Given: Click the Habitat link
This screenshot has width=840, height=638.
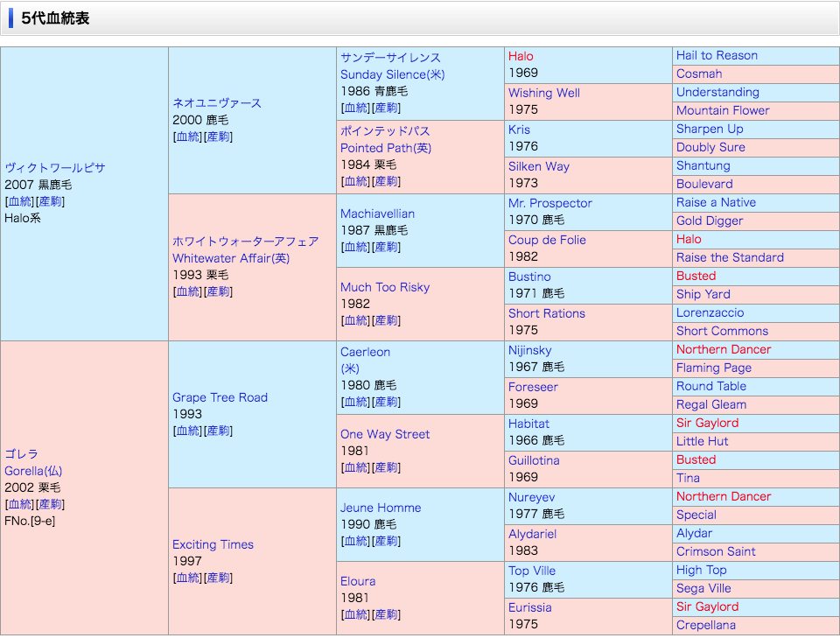Looking at the screenshot, I should coord(528,424).
